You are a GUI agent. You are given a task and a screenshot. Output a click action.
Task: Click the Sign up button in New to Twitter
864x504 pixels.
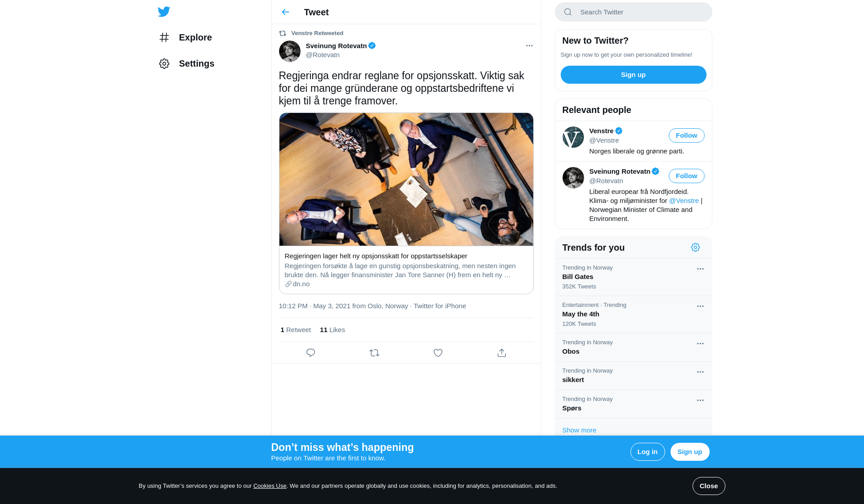pyautogui.click(x=634, y=75)
